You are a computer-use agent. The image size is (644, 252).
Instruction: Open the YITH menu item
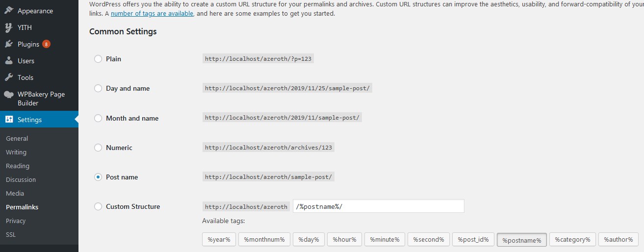click(39, 27)
